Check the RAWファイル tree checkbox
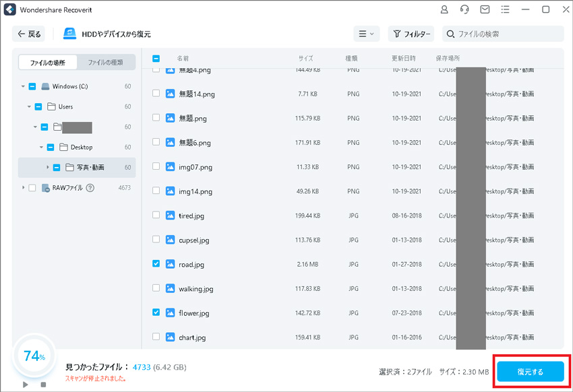573x392 pixels. pyautogui.click(x=32, y=188)
